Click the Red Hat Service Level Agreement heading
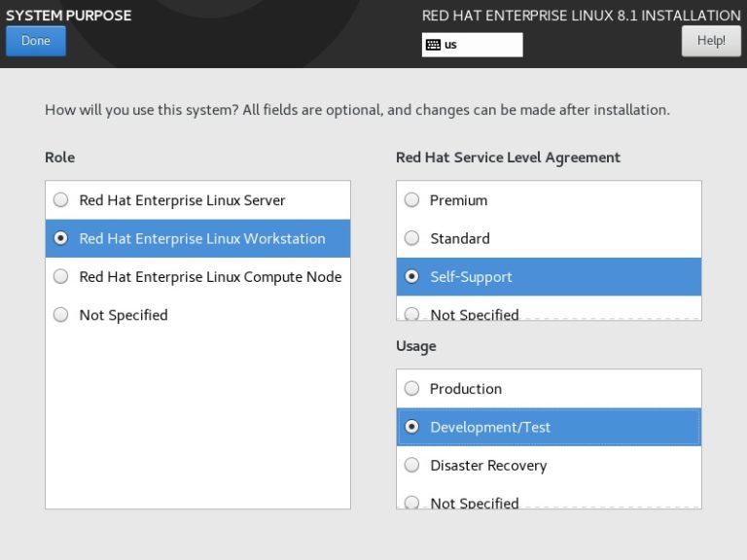Viewport: 747px width, 560px height. (508, 157)
